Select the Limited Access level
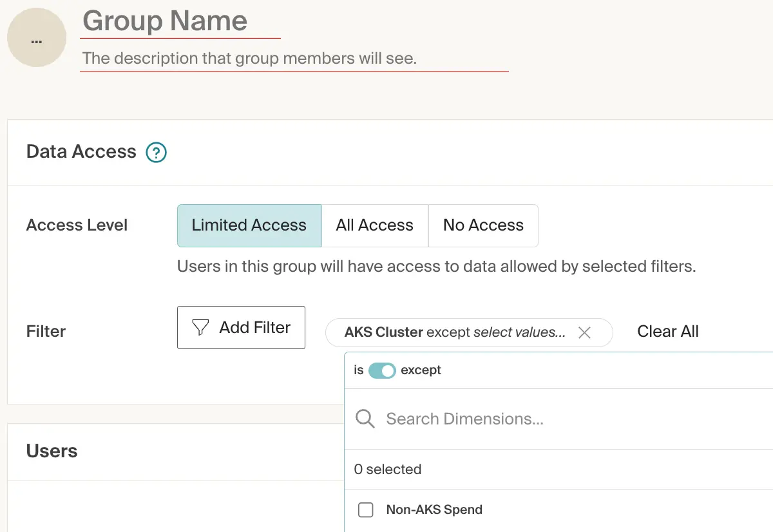Screen dimensions: 773x532 click(x=249, y=225)
